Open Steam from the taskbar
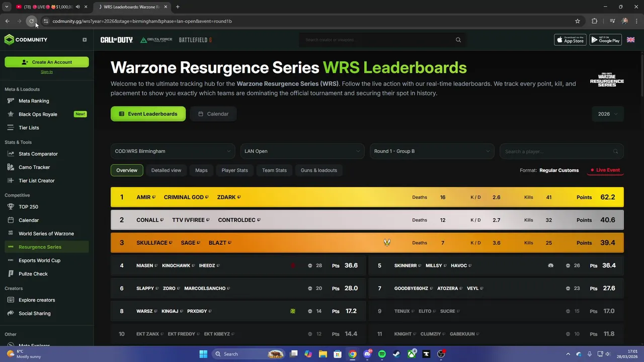Screen dimensions: 644x362 click(396, 354)
